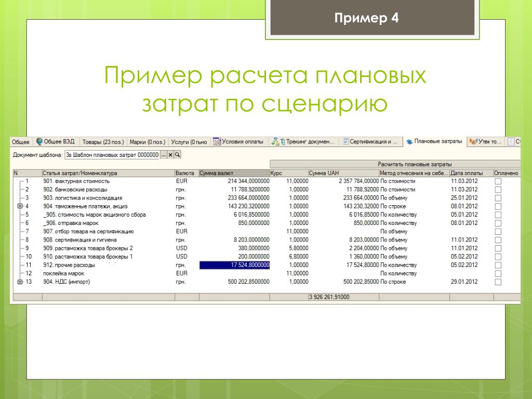
Task: Sort by the Статья затрат/Номенклатура column header
Action: [108, 173]
